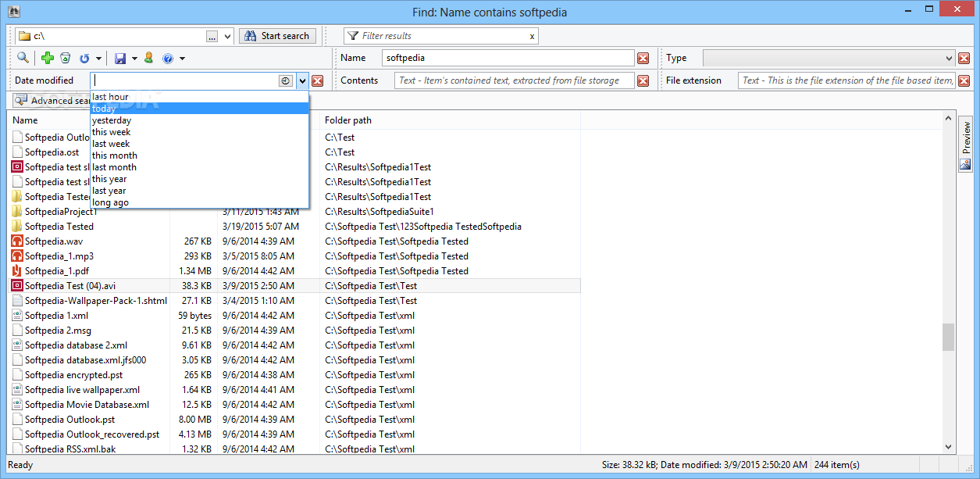
Task: Click the Softpedia_1.mp3 audio file icon
Action: pos(17,256)
